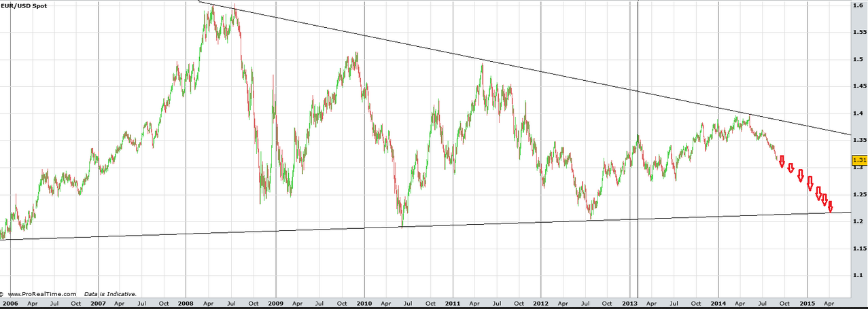The height and width of the screenshot is (309, 868).
Task: Click the 1.15 price axis label
Action: tap(859, 249)
